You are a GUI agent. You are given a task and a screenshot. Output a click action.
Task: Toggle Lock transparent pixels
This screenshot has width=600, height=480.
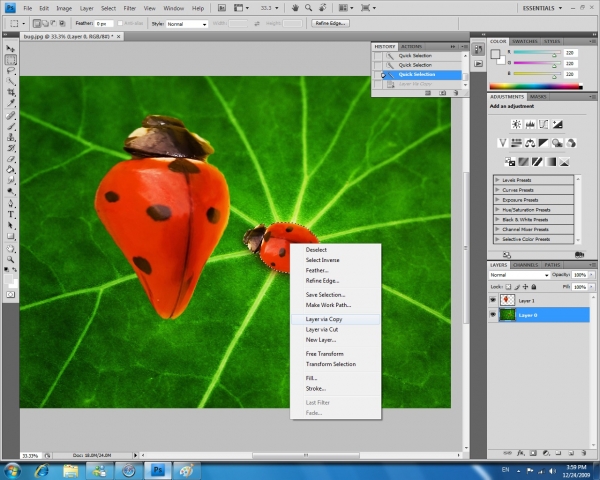[508, 287]
